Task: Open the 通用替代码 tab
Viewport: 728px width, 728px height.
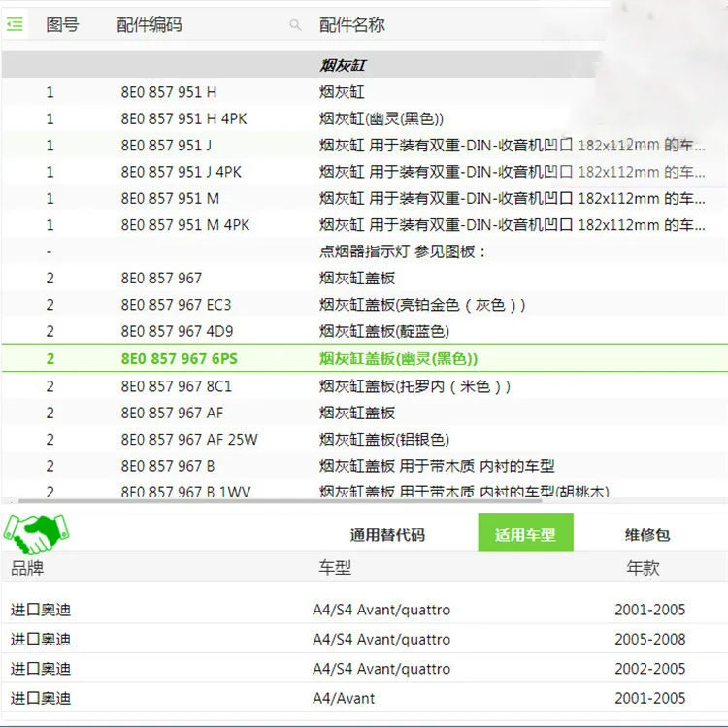Action: tap(387, 535)
